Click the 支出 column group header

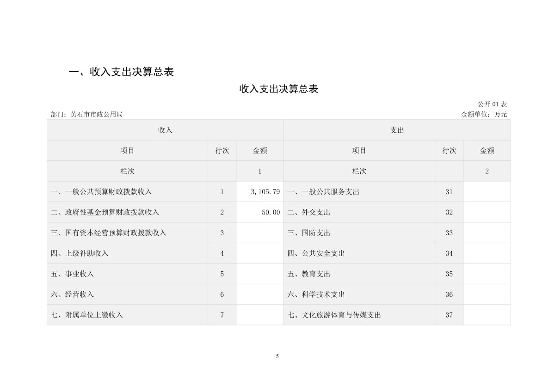tap(397, 130)
